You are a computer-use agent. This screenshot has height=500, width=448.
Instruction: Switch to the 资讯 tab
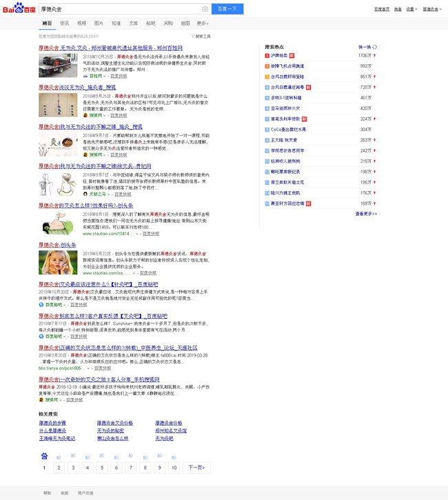pos(64,23)
